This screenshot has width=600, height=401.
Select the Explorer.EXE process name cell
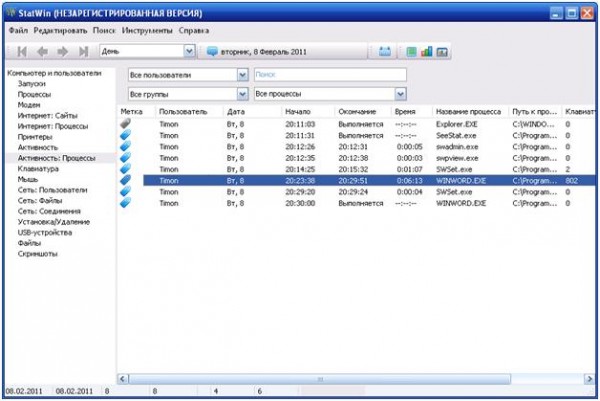[x=457, y=124]
